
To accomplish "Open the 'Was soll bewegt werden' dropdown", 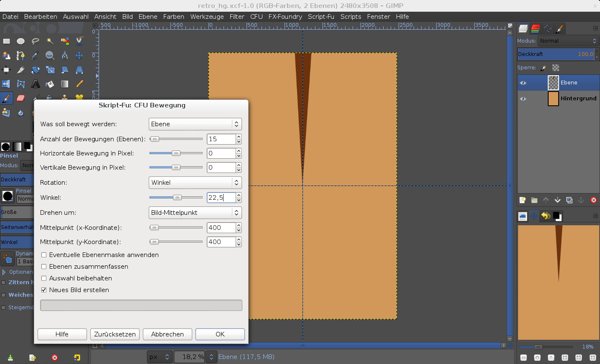I will coord(195,124).
